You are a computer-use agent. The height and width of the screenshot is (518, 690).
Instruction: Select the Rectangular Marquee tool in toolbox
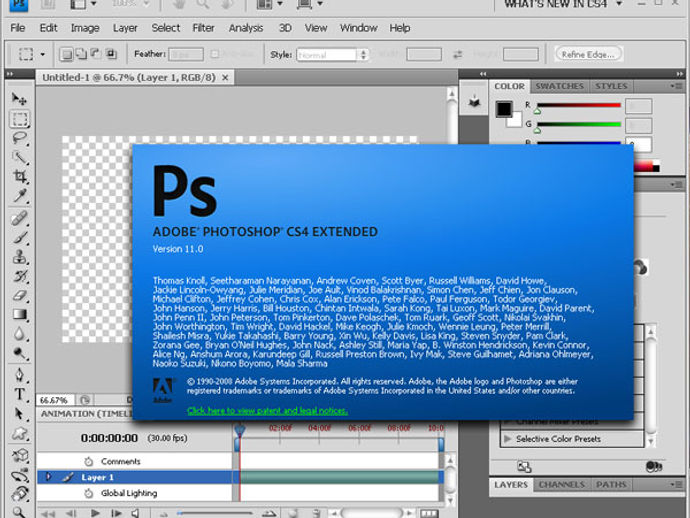[19, 119]
